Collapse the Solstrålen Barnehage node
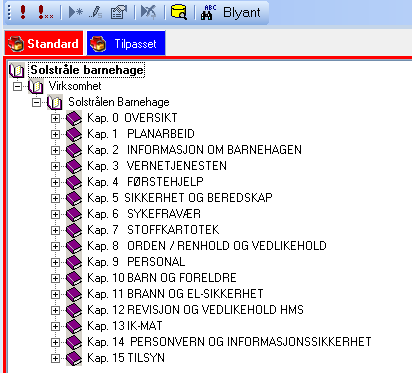The height and width of the screenshot is (373, 412). (x=36, y=102)
